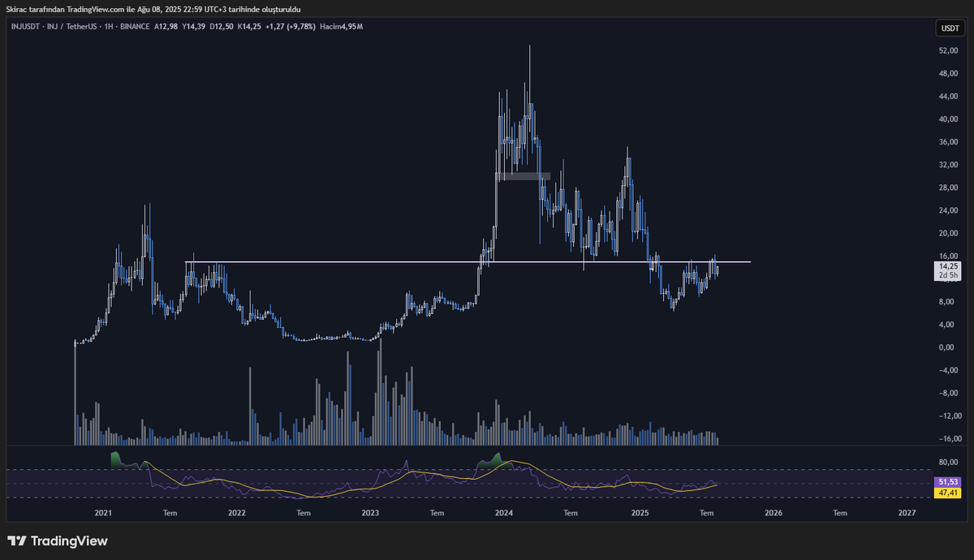This screenshot has width=974, height=560.
Task: Click the 2025 time axis label
Action: click(640, 513)
